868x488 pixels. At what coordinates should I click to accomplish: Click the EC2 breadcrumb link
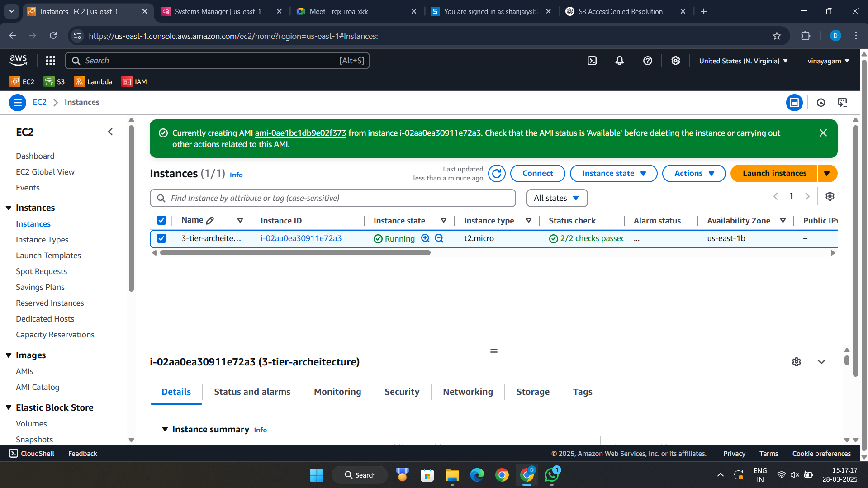click(39, 103)
